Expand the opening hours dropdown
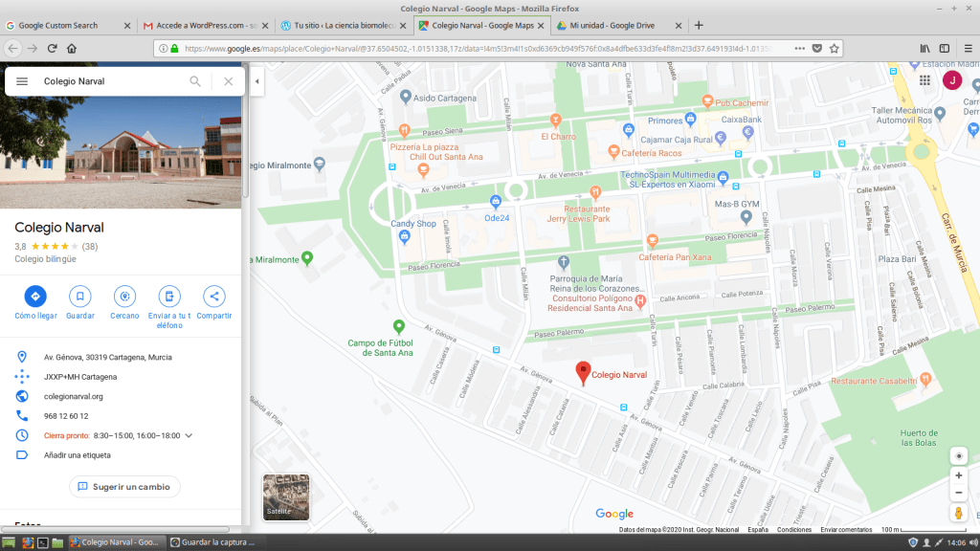Screen dimensions: 980x551 point(189,435)
